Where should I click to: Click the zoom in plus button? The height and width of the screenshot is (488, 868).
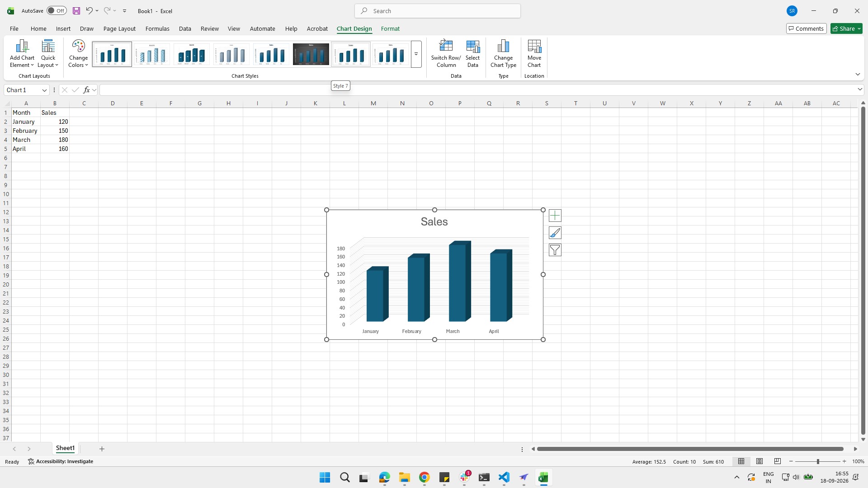click(x=844, y=461)
